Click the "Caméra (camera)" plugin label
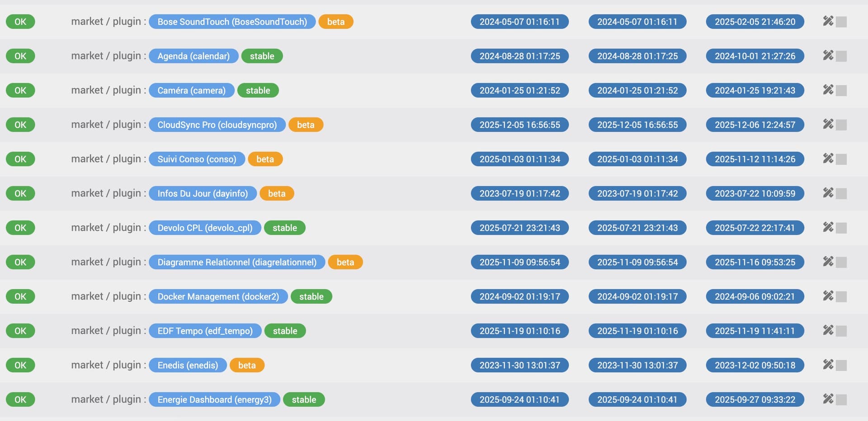 pyautogui.click(x=192, y=90)
